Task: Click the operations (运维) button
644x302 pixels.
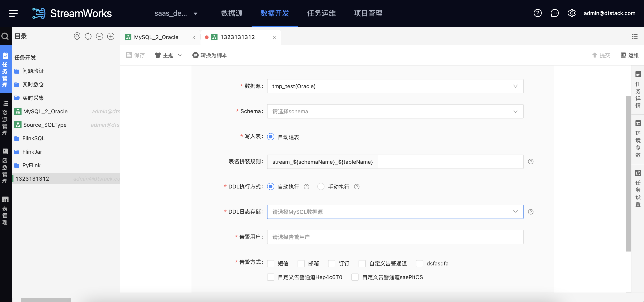Action: (630, 55)
